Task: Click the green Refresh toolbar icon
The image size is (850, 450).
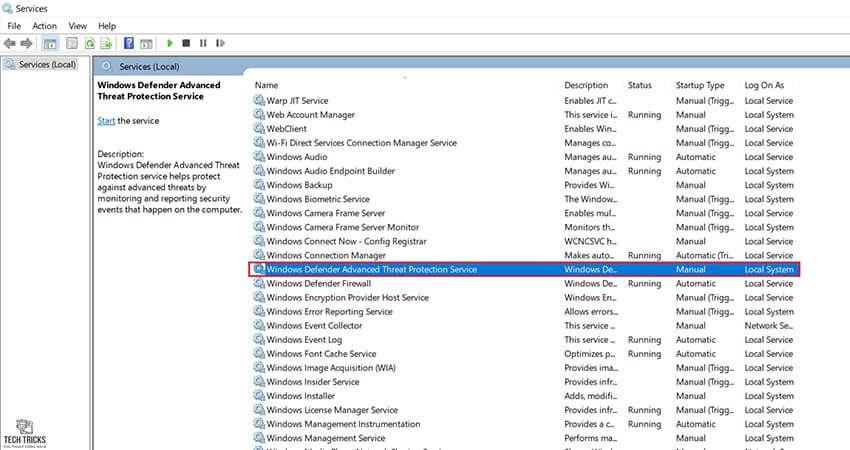Action: [89, 43]
